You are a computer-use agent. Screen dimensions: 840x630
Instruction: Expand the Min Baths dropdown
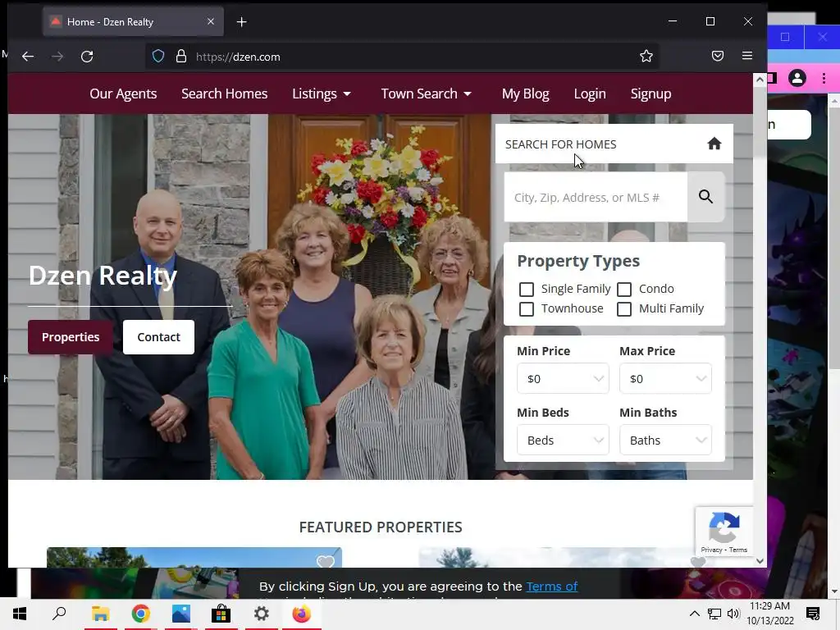(665, 440)
